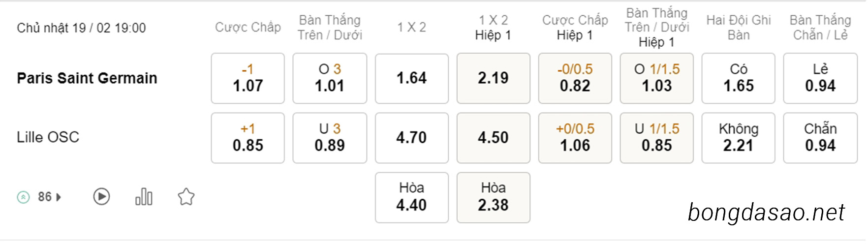Open the match statistics bar chart icon

(x=144, y=197)
